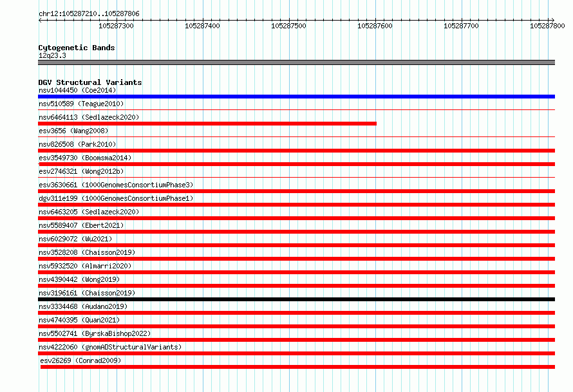
Task: Click the 105287800 ruler position label
Action: pyautogui.click(x=547, y=26)
